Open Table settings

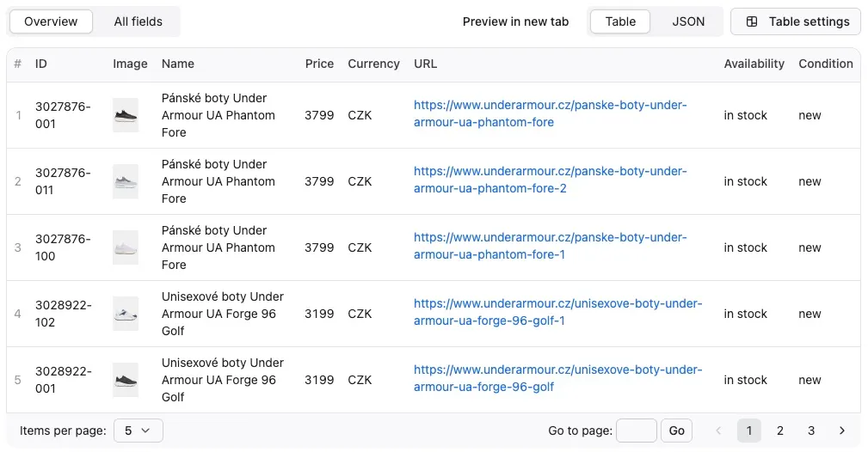pyautogui.click(x=796, y=21)
